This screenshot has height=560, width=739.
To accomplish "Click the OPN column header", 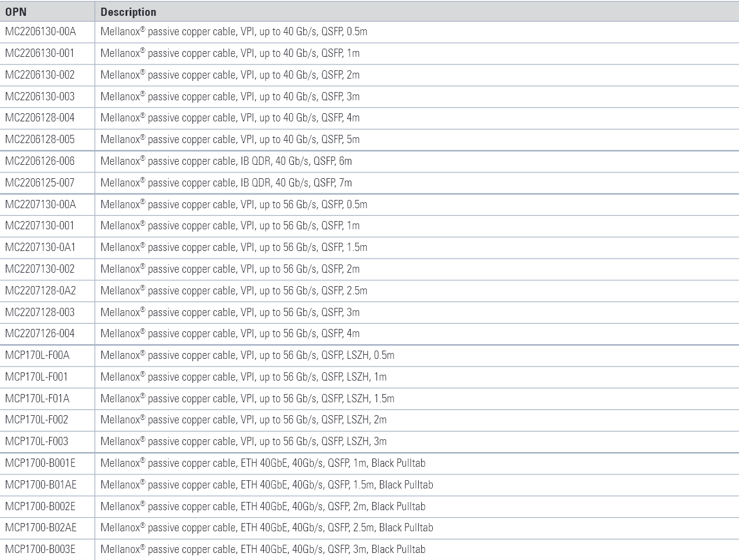I will tap(16, 12).
